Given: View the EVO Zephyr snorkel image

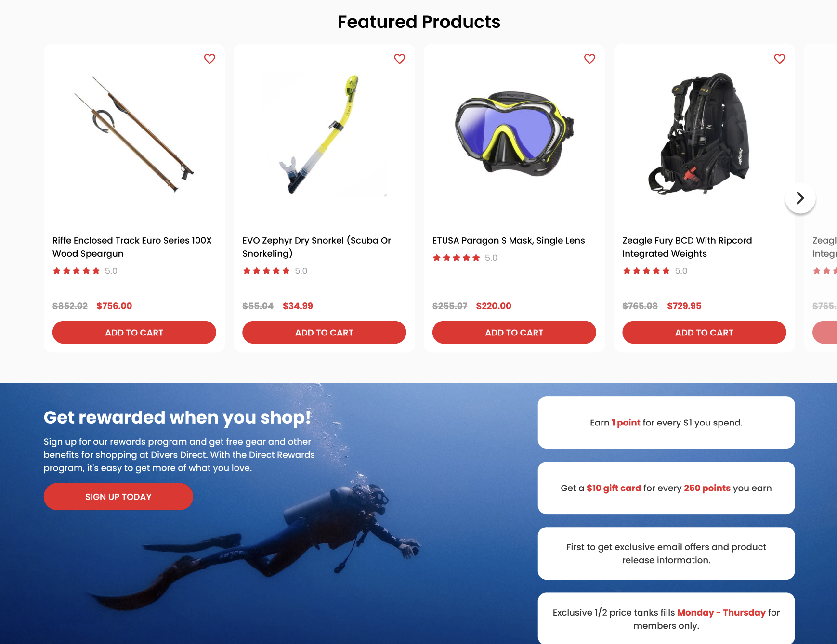Looking at the screenshot, I should coord(324,134).
